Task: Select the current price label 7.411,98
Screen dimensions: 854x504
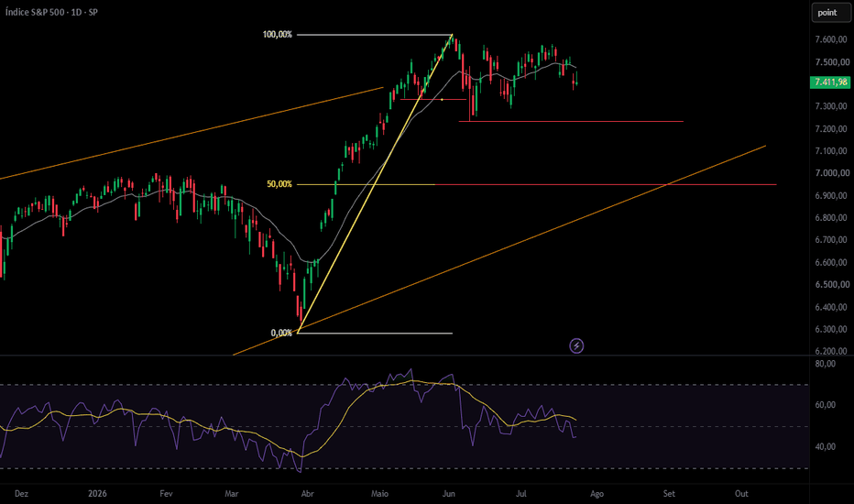Action: point(830,82)
